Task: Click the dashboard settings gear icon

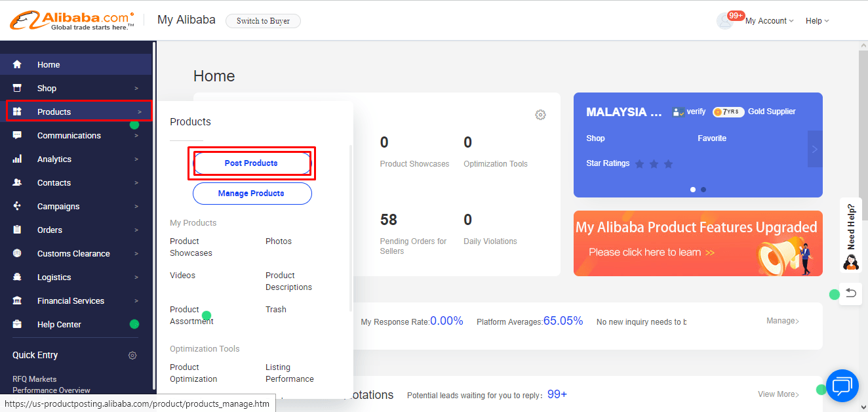Action: [x=540, y=115]
